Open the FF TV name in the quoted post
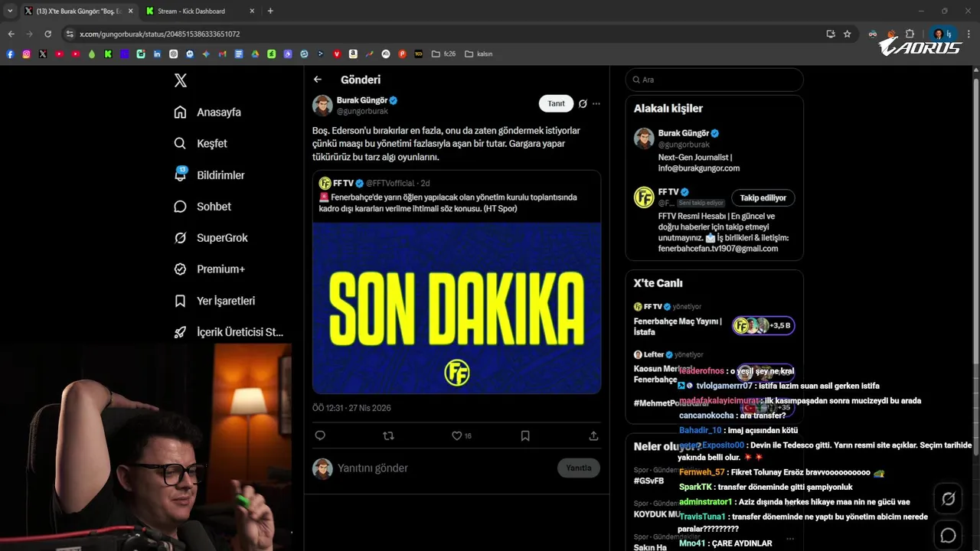The width and height of the screenshot is (980, 551). pos(342,183)
